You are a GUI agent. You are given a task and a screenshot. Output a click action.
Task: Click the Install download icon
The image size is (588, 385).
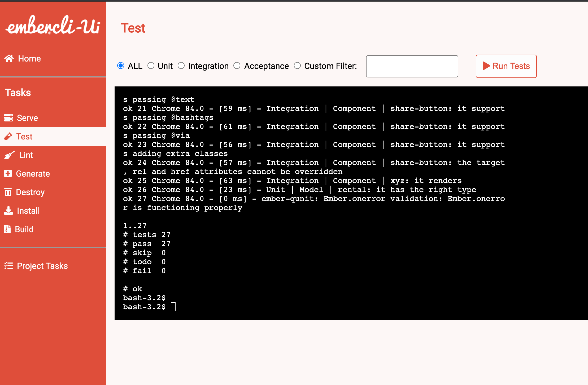click(8, 211)
